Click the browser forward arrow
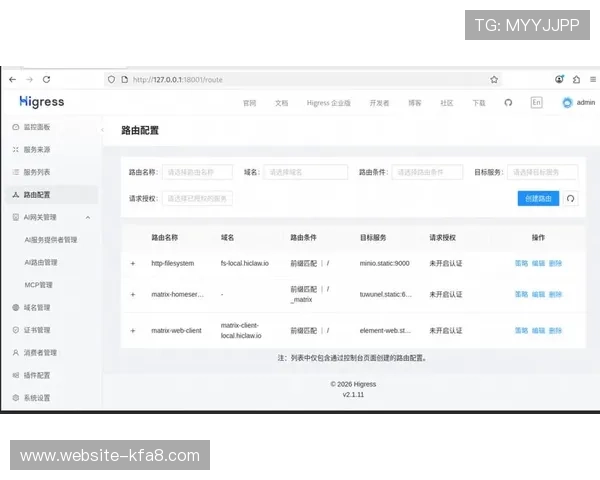 click(x=29, y=80)
